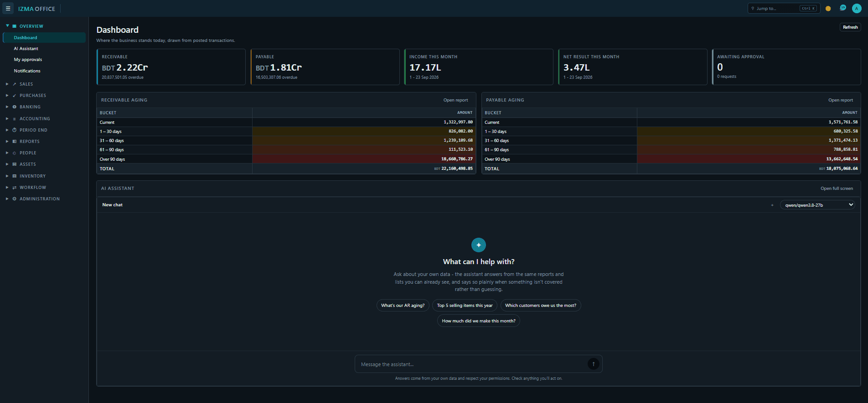Open the chat icon with 15 badge
This screenshot has height=403, width=868.
[x=842, y=8]
